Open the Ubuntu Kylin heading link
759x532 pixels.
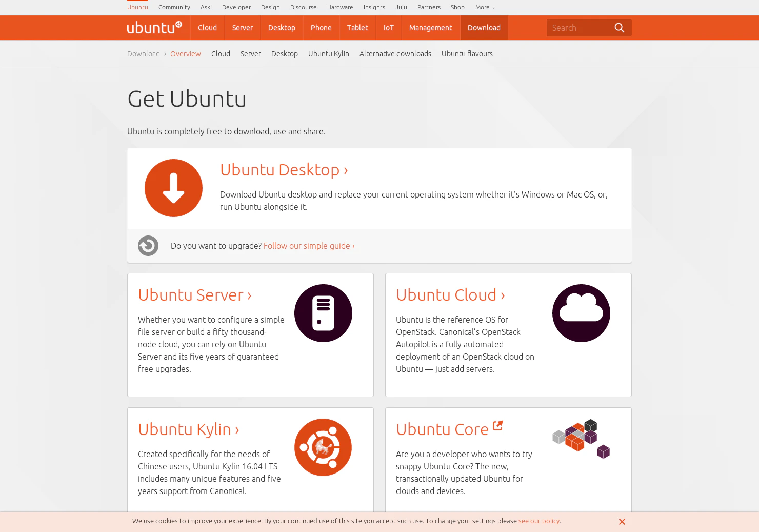coord(189,429)
